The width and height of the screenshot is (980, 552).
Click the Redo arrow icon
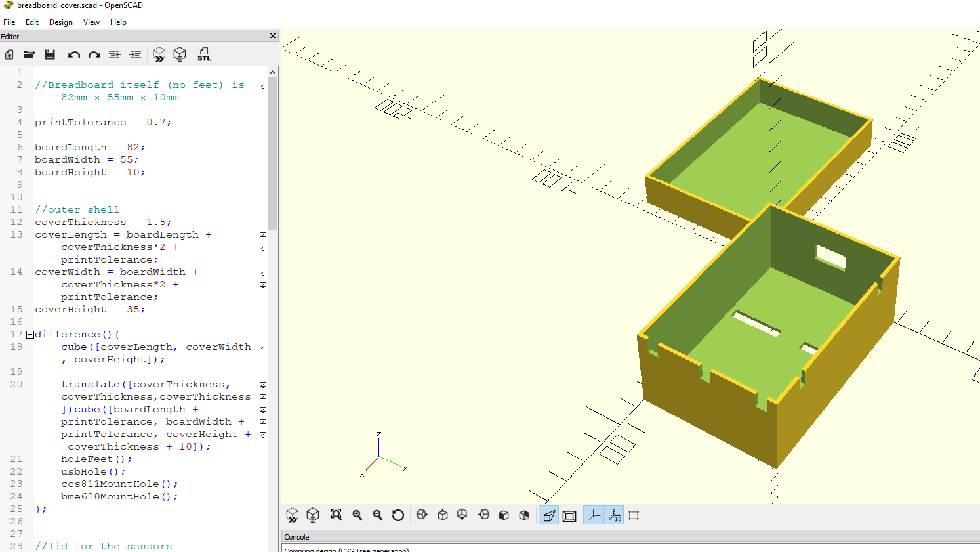pyautogui.click(x=94, y=54)
